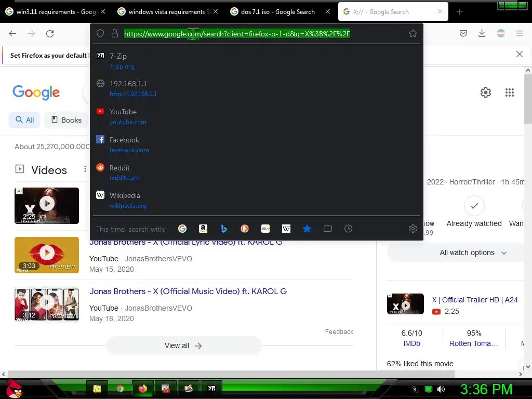Select the 7-Zip suggestion in the dropdown

tap(257, 61)
